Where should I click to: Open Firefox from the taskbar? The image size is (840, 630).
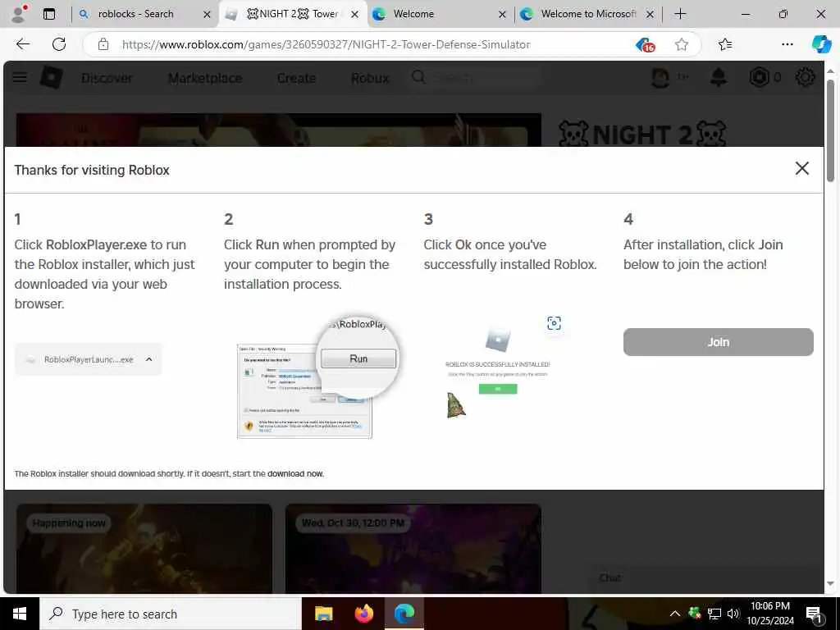pyautogui.click(x=364, y=614)
